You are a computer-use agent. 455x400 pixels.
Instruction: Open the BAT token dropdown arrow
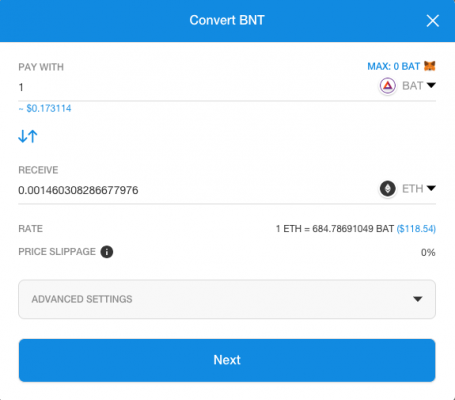(431, 85)
